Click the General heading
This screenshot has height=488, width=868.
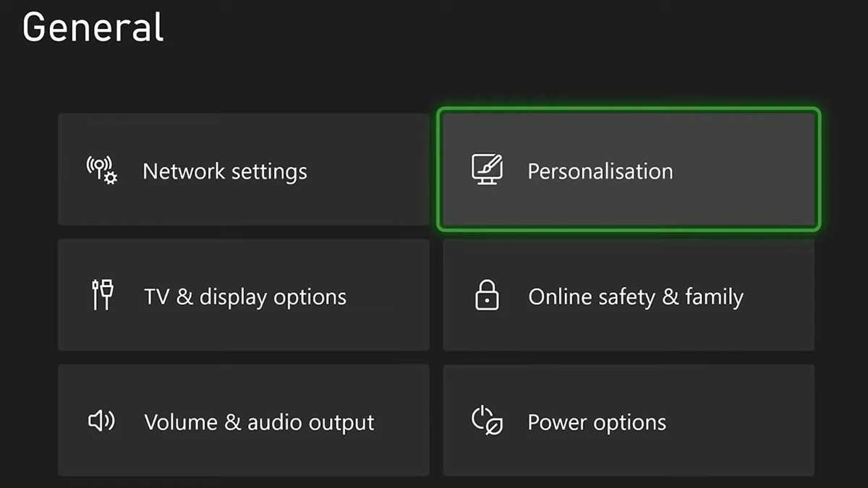pyautogui.click(x=92, y=27)
